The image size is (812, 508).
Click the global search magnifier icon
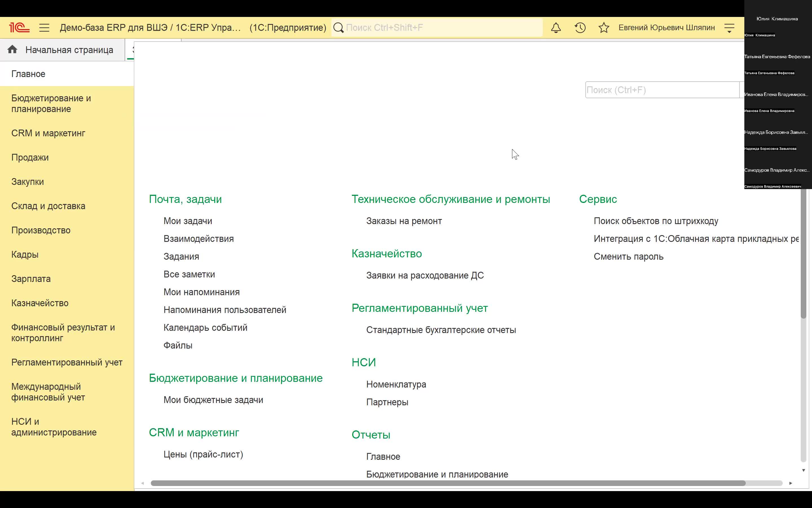coord(339,28)
